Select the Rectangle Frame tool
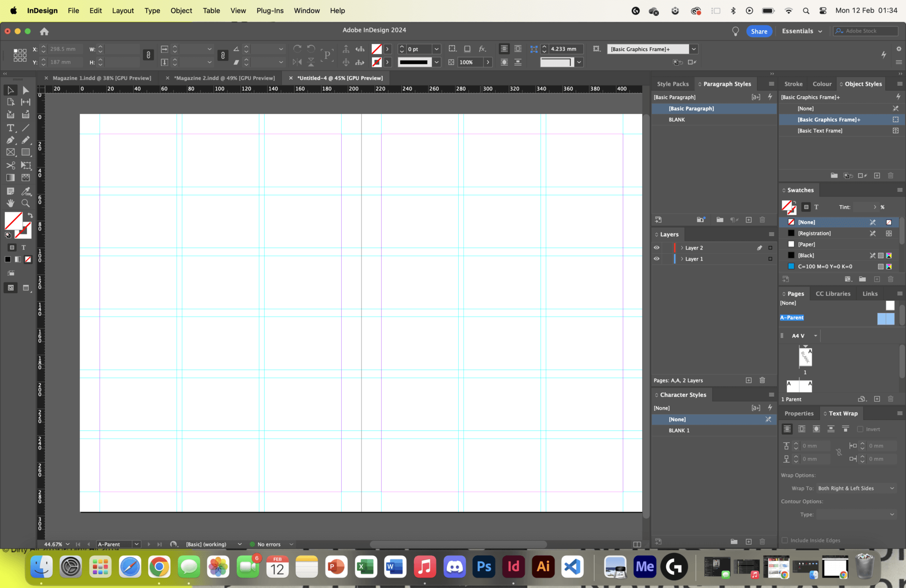Viewport: 906px width, 588px height. tap(10, 152)
